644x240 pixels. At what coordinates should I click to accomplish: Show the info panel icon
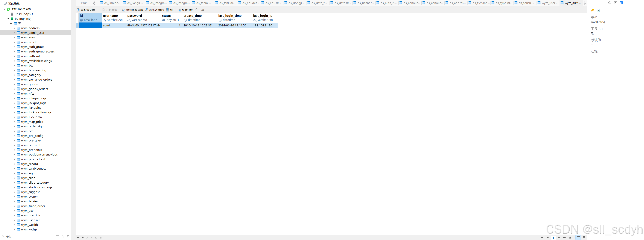coord(610,3)
